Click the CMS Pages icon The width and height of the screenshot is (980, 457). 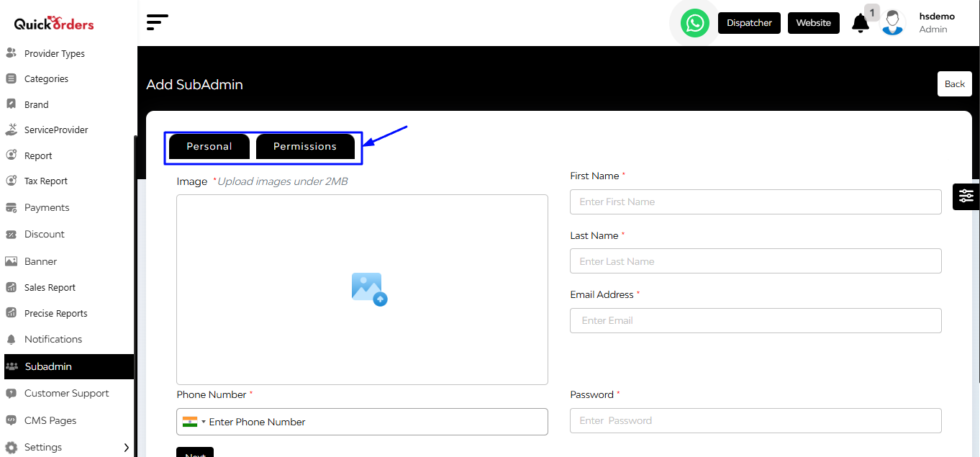click(x=11, y=420)
